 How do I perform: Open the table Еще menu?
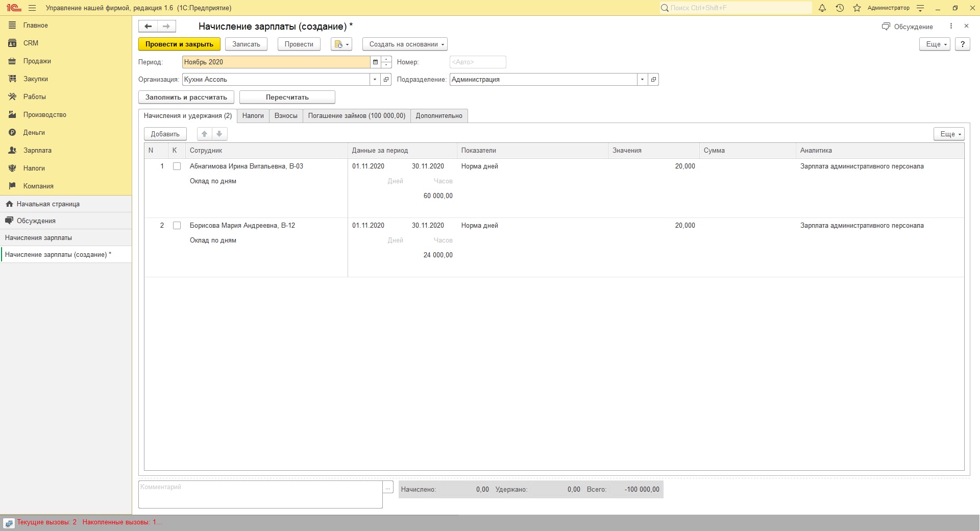(x=949, y=134)
